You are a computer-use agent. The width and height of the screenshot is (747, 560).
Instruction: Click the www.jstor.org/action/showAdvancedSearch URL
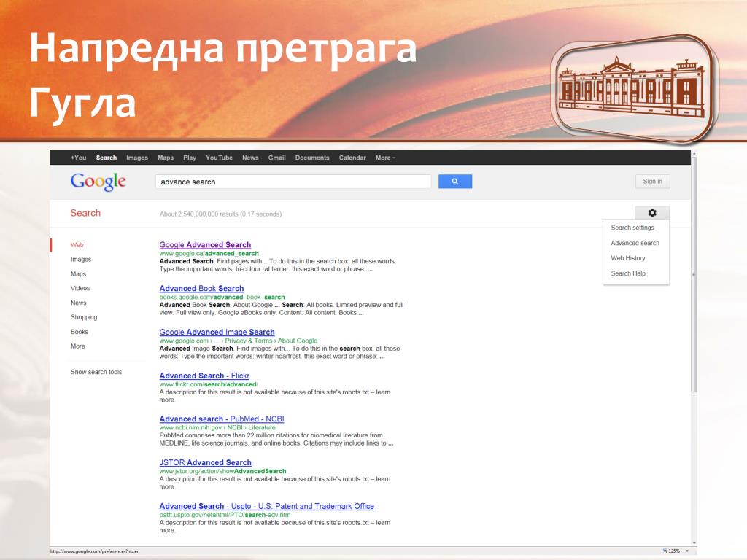tap(222, 472)
